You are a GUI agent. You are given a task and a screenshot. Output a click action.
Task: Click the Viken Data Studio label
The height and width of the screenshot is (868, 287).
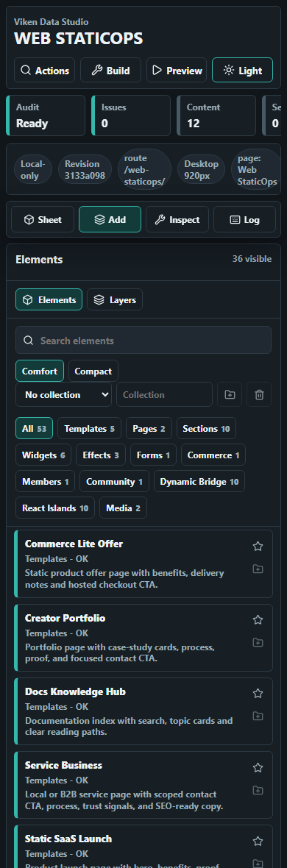click(x=51, y=22)
